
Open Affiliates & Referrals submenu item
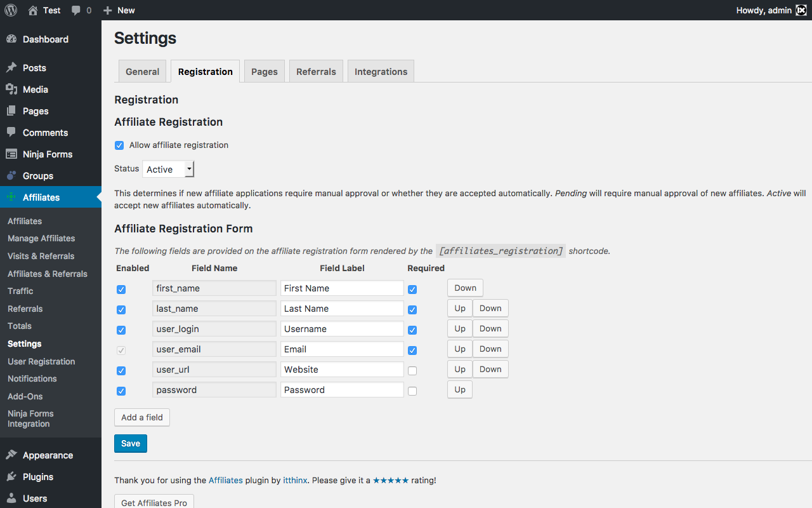tap(48, 274)
